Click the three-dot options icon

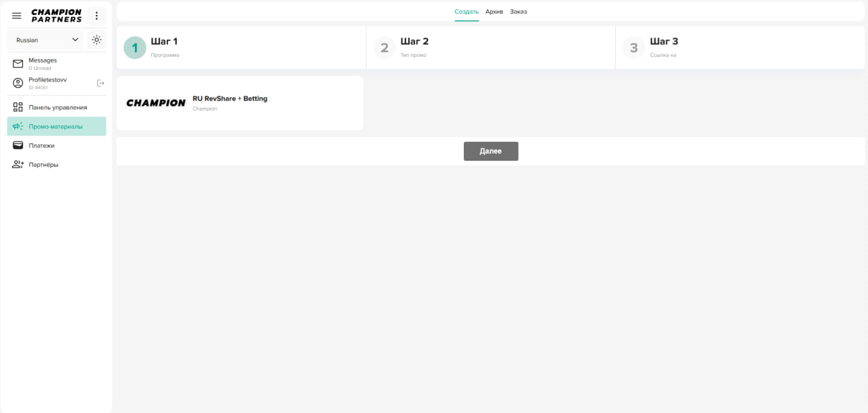96,16
